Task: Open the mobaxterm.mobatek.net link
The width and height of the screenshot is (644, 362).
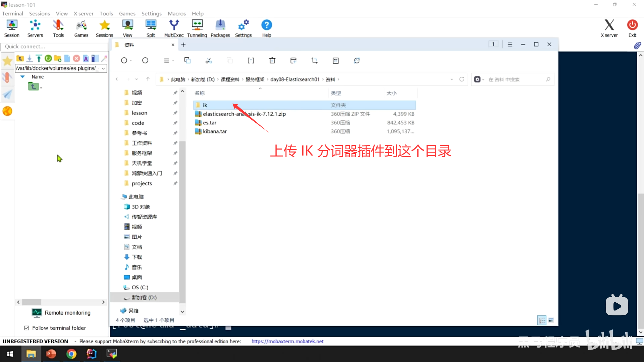Action: click(287, 341)
